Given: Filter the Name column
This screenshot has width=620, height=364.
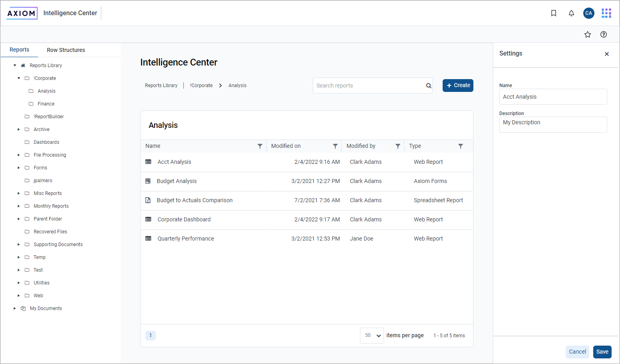Looking at the screenshot, I should [x=260, y=146].
